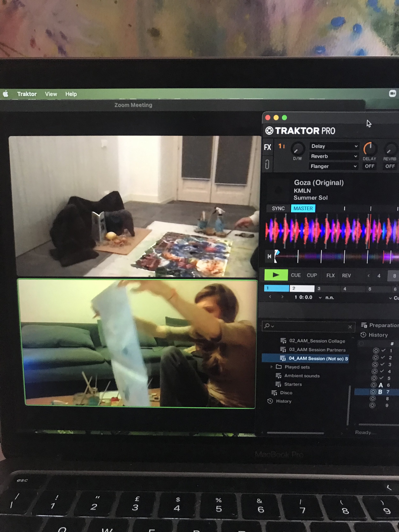Select hotcue 5
This screenshot has height=532, width=399.
point(378,289)
